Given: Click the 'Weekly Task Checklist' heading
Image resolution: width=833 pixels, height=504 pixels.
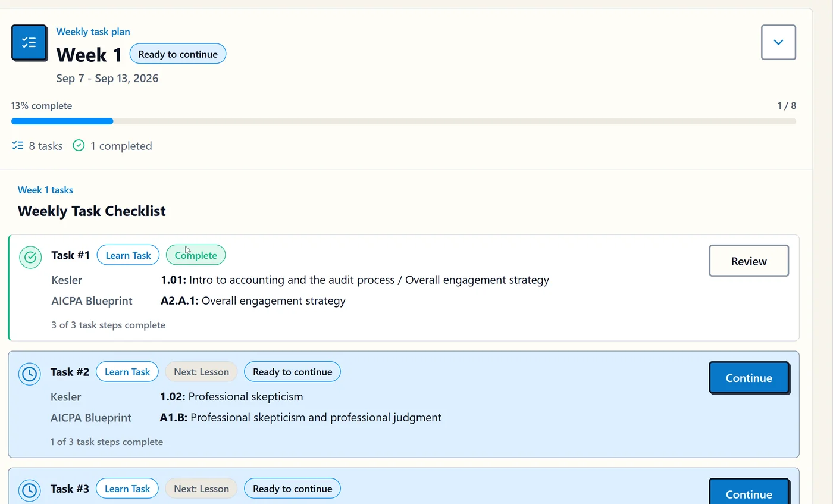Looking at the screenshot, I should [92, 211].
